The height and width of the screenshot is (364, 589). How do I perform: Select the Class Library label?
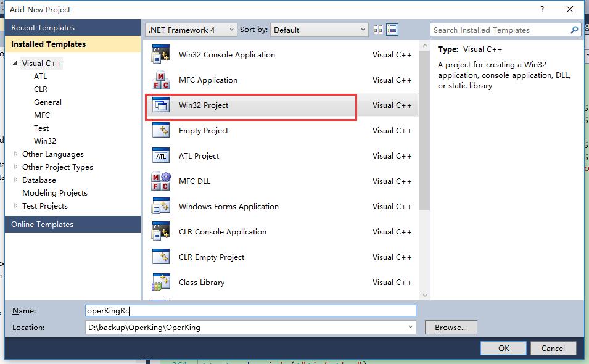pos(202,282)
